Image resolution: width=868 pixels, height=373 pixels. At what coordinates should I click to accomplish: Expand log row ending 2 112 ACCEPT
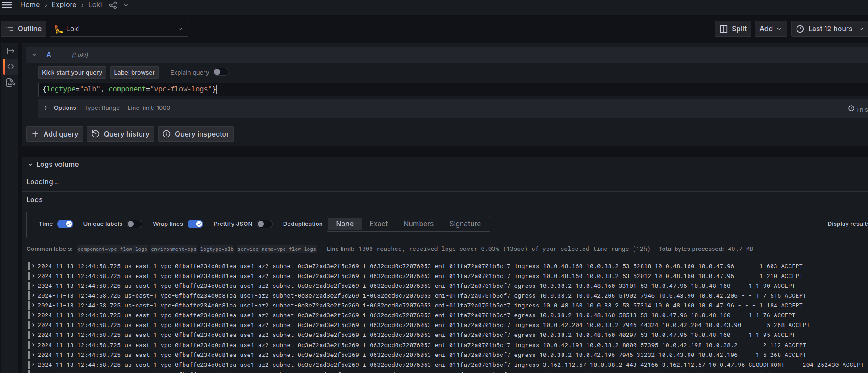point(33,345)
